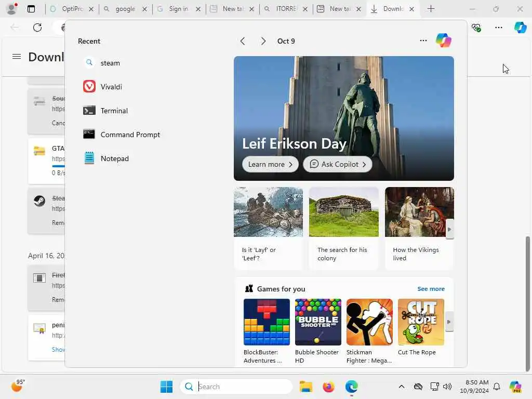
Task: Click the taskbar Search box
Action: click(236, 387)
